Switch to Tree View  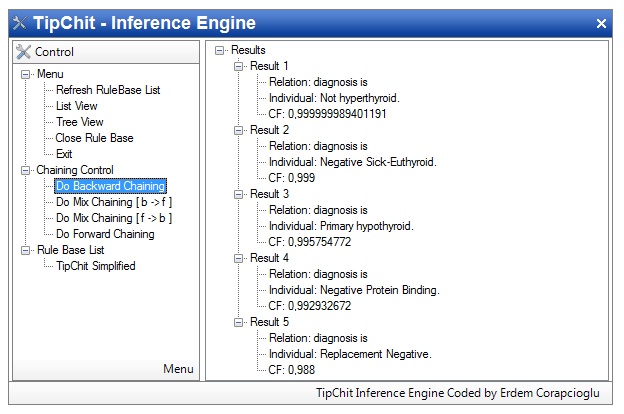click(x=79, y=122)
